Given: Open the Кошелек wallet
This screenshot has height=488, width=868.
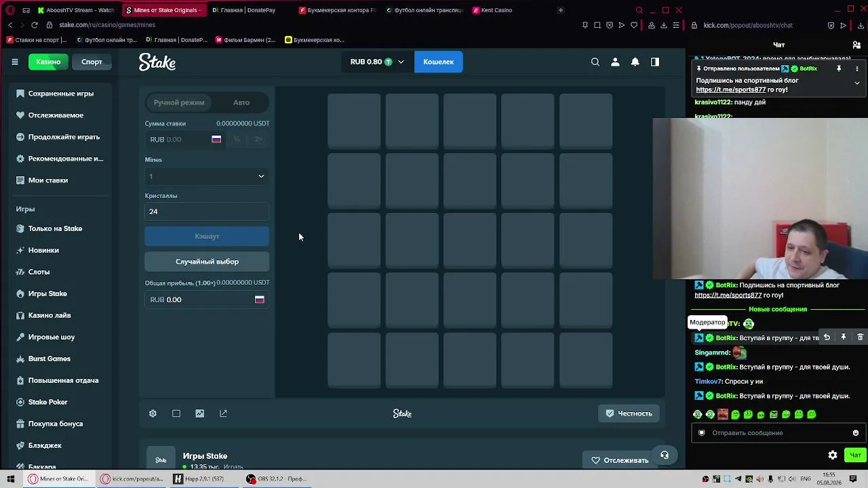Looking at the screenshot, I should tap(439, 62).
